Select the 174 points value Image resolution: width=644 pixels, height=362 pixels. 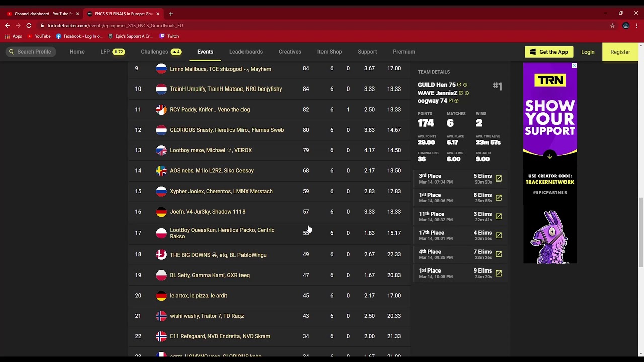(x=426, y=123)
